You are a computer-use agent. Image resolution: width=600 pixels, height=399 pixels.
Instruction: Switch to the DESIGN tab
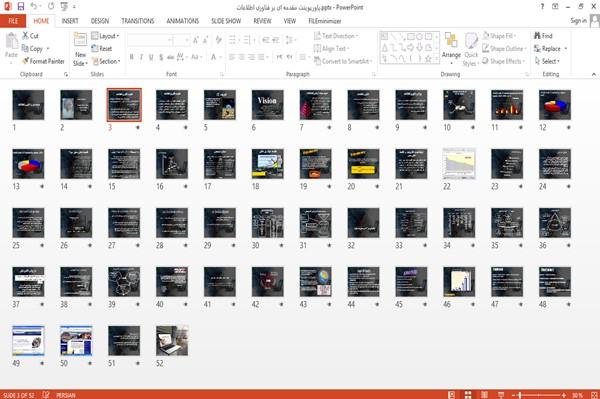click(100, 21)
